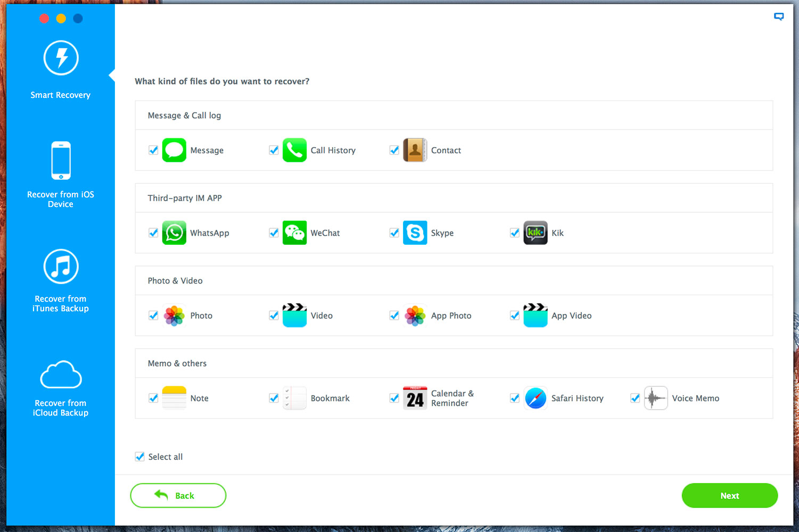Click the Safari History label text
The image size is (799, 532).
point(578,398)
